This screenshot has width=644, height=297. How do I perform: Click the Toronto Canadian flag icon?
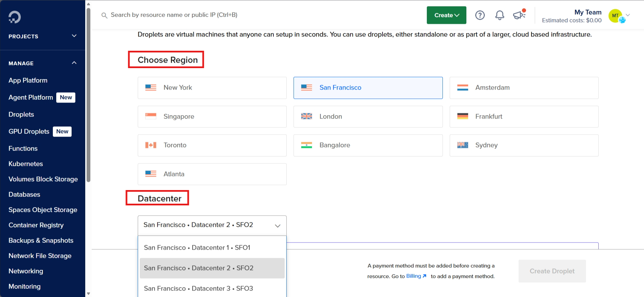pos(151,145)
